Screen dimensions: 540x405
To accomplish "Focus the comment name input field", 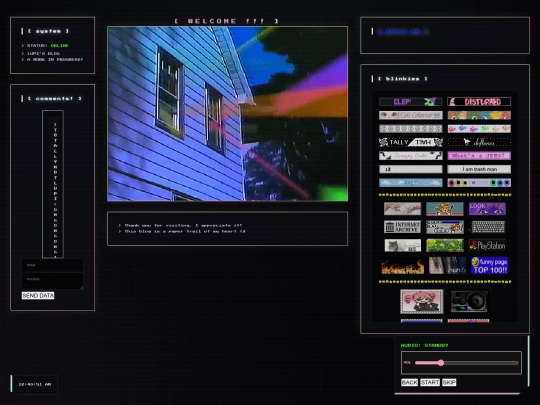I will click(52, 265).
